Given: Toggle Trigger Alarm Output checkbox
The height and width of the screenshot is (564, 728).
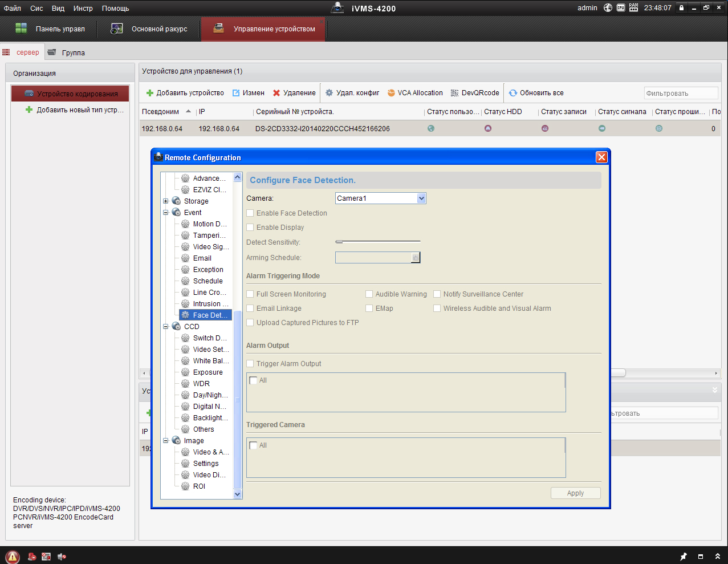Looking at the screenshot, I should 250,364.
